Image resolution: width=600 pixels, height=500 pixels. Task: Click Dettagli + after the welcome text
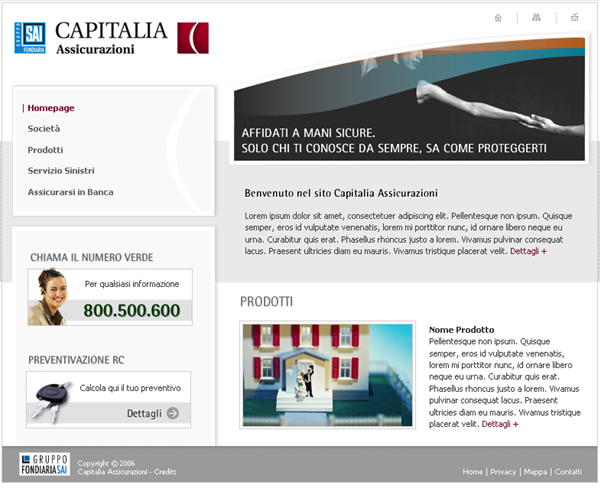click(528, 251)
